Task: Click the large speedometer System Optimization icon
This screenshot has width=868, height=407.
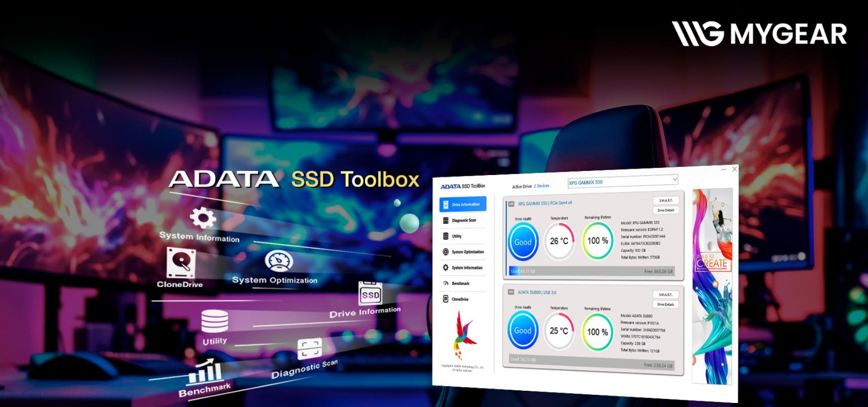Action: 278,261
